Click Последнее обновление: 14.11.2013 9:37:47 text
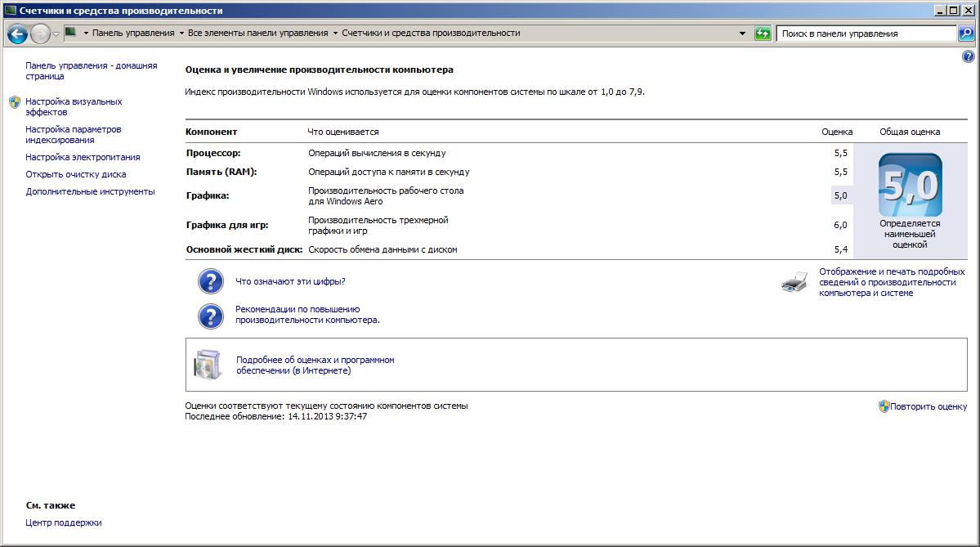 point(275,416)
